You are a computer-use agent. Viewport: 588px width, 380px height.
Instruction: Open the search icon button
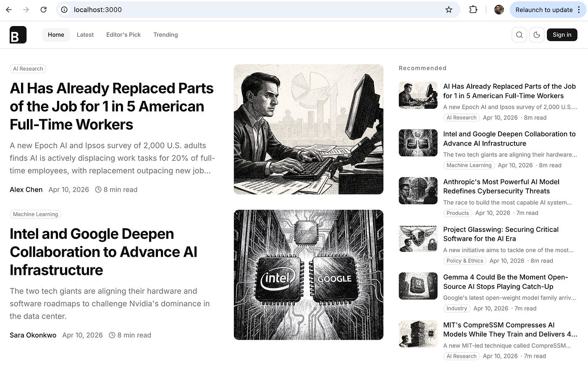click(x=519, y=35)
